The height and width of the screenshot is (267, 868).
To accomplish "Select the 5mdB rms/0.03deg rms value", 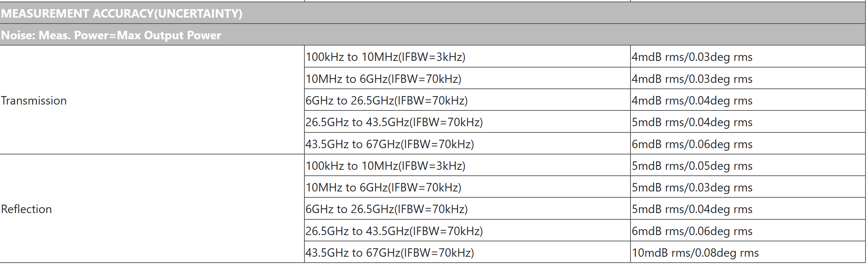I will (692, 187).
